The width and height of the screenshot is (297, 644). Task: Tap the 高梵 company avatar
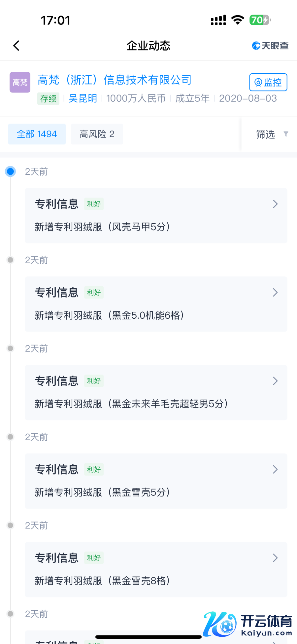[20, 82]
